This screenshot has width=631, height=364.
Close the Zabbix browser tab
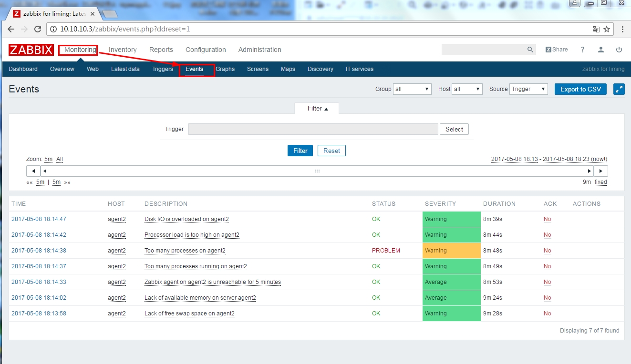[93, 14]
